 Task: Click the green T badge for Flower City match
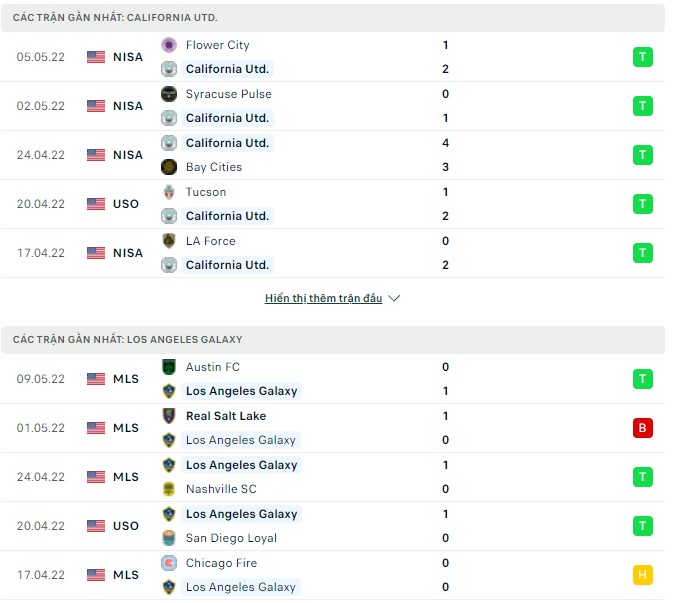[x=642, y=57]
